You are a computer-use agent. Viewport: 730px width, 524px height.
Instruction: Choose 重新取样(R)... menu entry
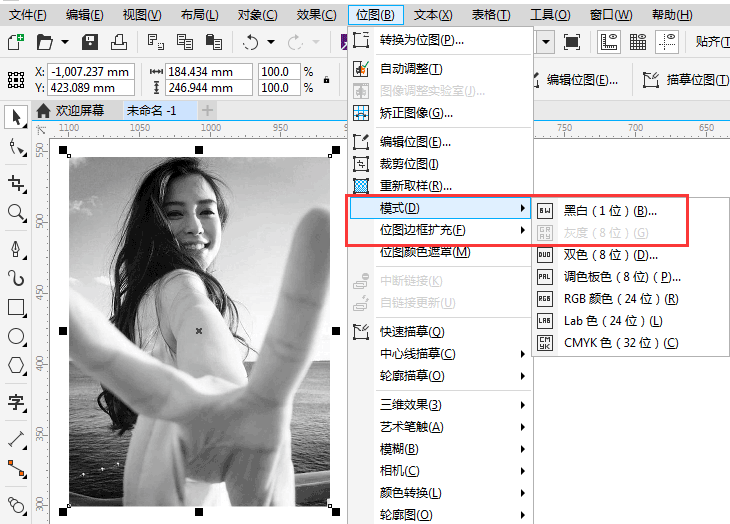440,186
